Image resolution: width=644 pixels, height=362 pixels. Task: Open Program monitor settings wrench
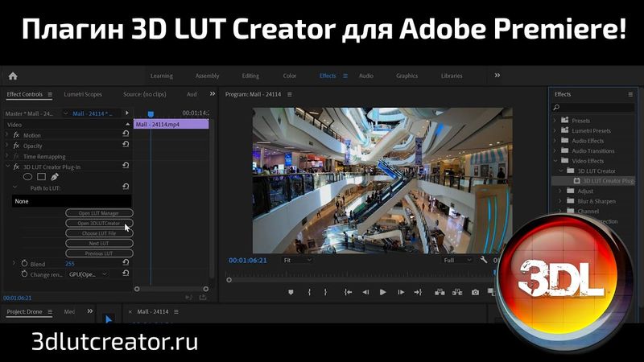pos(484,259)
